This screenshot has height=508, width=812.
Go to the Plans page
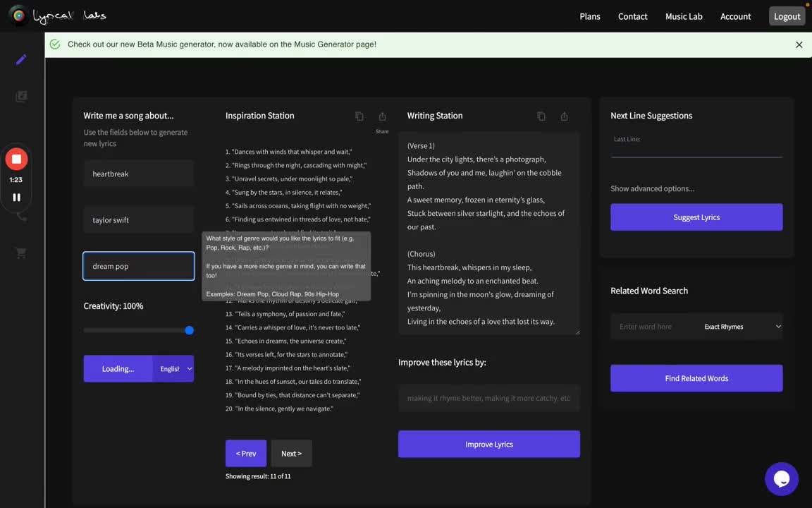[590, 16]
